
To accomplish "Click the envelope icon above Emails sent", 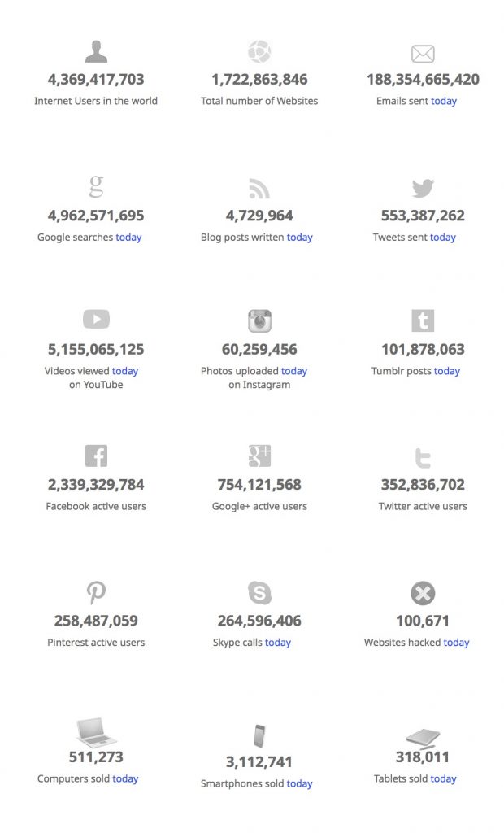I will coord(423,54).
